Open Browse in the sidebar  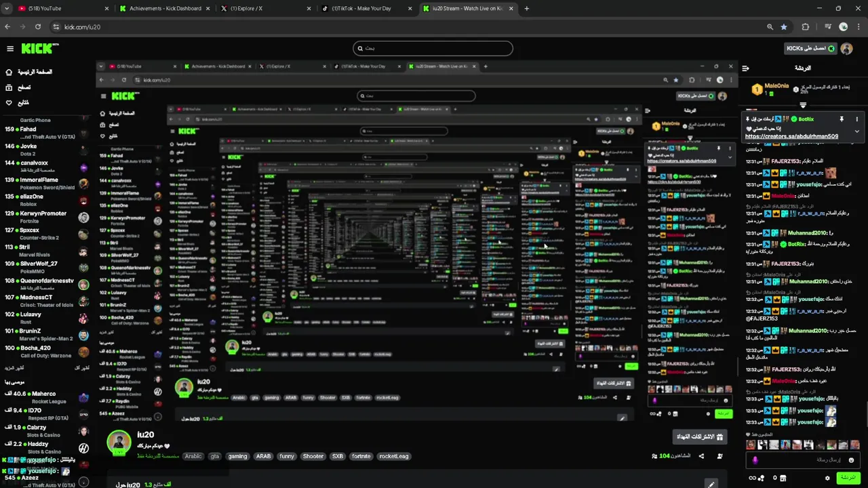coord(18,87)
